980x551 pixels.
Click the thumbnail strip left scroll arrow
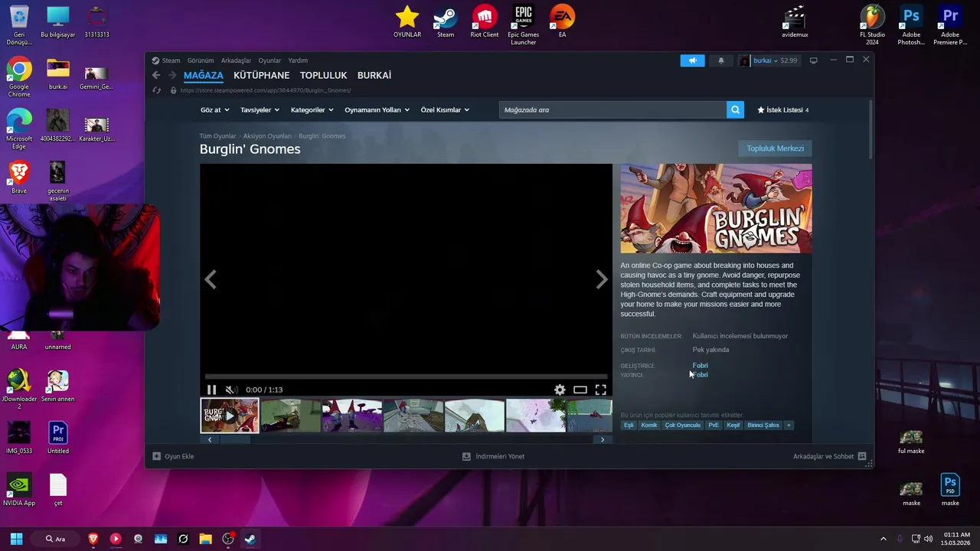[210, 439]
